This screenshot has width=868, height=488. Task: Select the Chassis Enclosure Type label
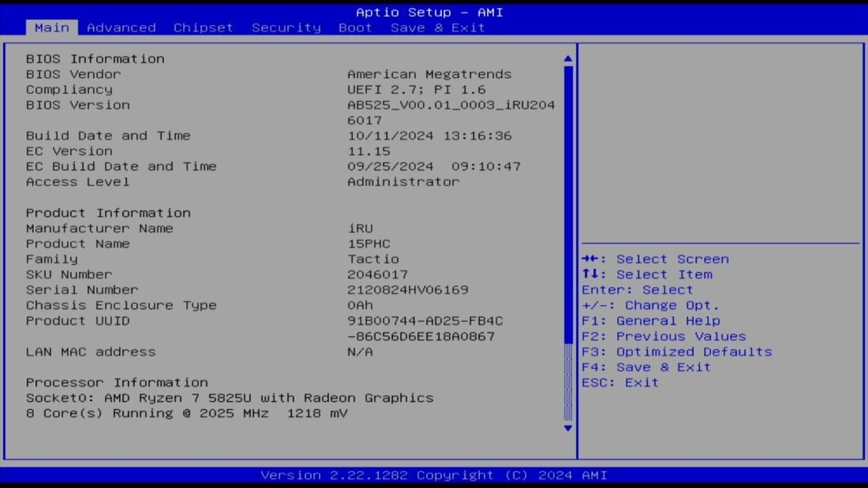122,305
